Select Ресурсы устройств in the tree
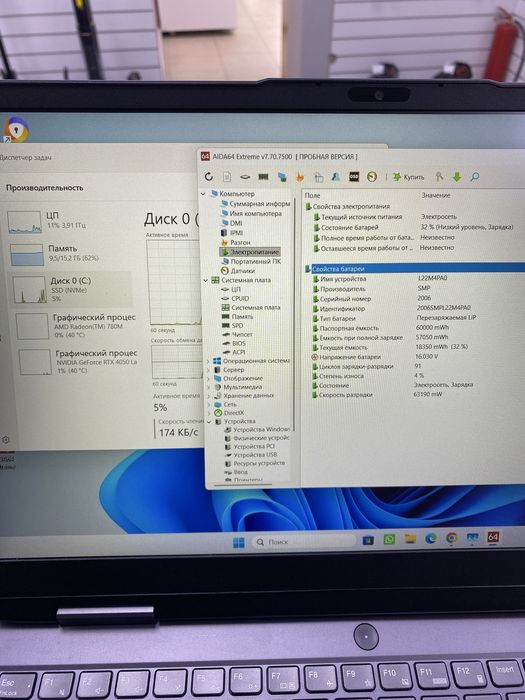The width and height of the screenshot is (525, 700). click(x=255, y=463)
